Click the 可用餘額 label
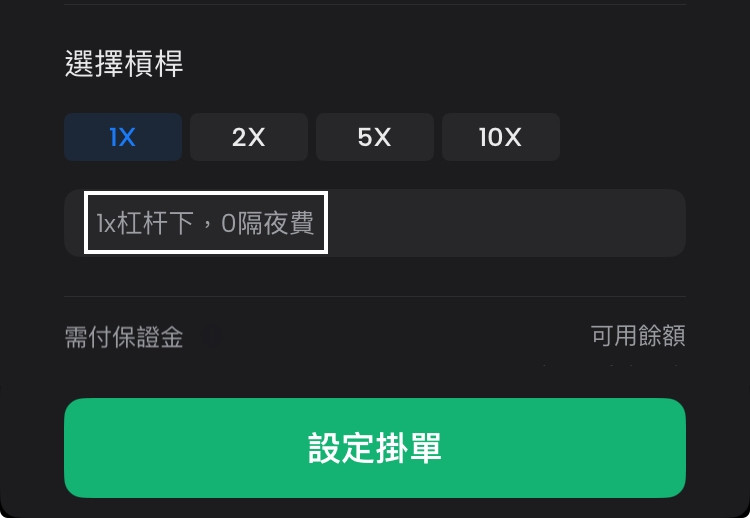 [x=638, y=335]
